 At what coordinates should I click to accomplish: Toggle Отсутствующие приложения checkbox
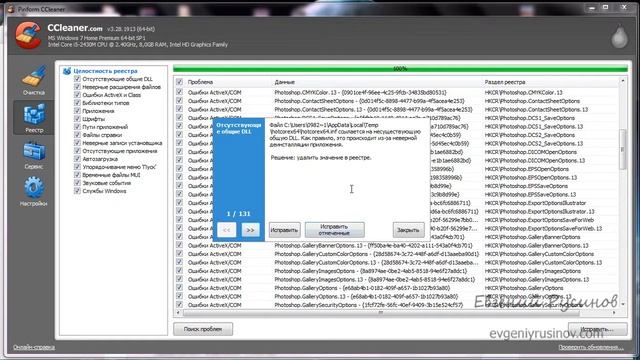[77, 151]
